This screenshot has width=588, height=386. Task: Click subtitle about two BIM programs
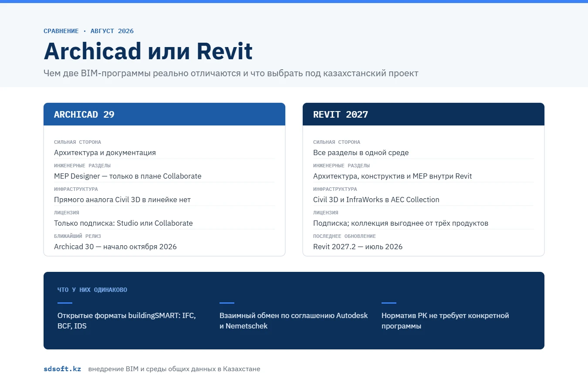click(x=231, y=73)
